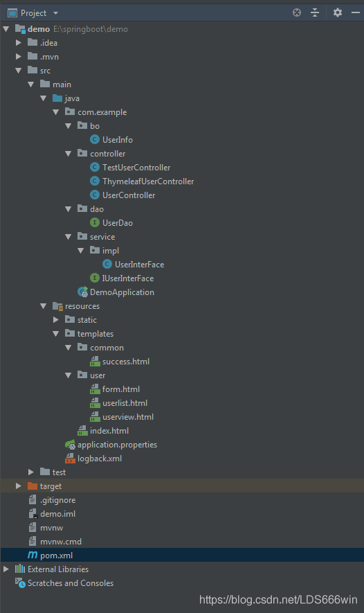The width and height of the screenshot is (364, 613).
Task: Expand the target folder
Action: pos(19,486)
